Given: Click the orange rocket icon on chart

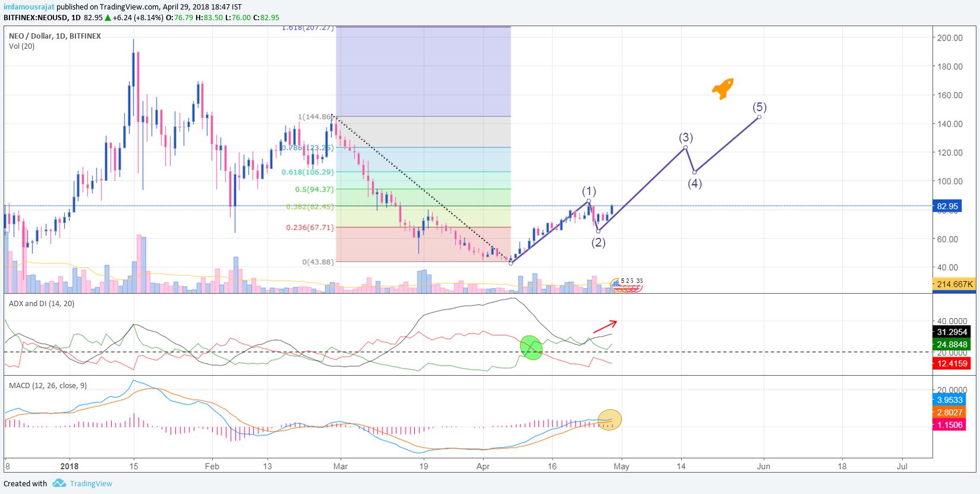Looking at the screenshot, I should tap(723, 89).
